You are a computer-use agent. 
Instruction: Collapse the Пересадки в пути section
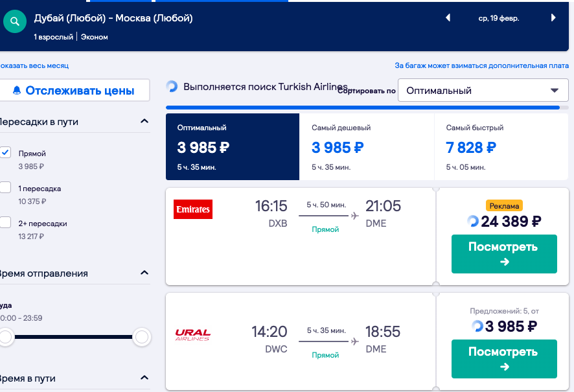[144, 121]
